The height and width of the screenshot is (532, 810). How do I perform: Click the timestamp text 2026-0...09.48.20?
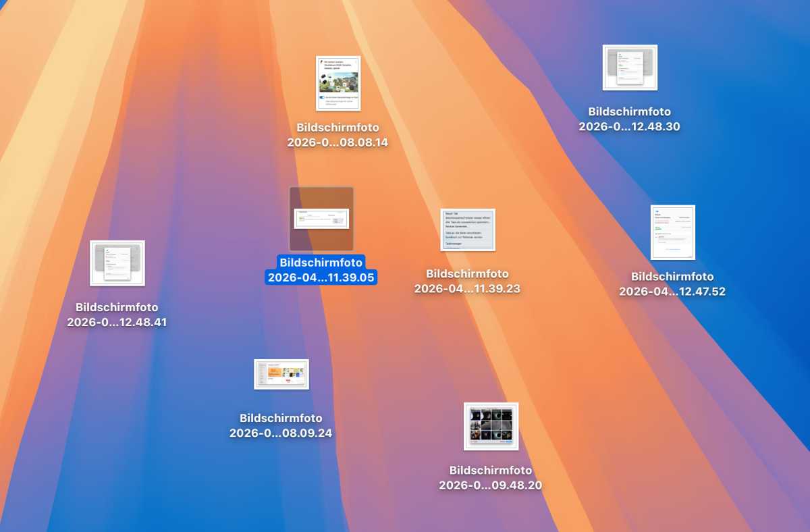(491, 485)
